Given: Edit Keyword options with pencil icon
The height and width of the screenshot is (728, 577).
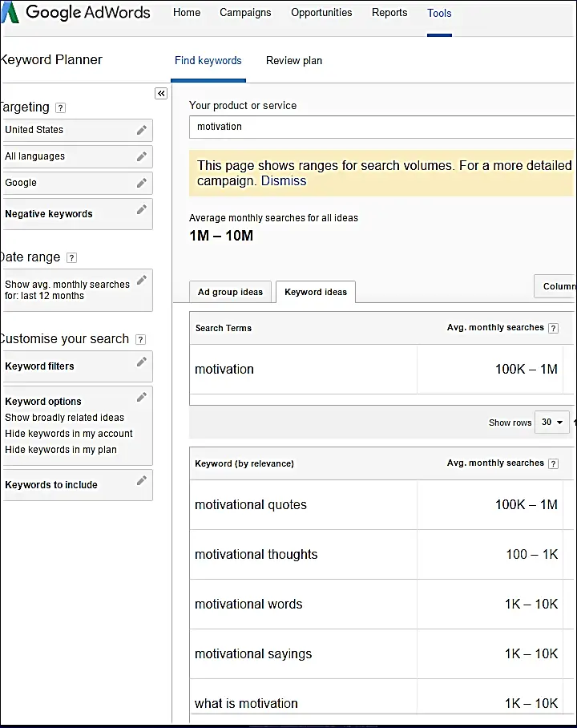Looking at the screenshot, I should coord(142,397).
